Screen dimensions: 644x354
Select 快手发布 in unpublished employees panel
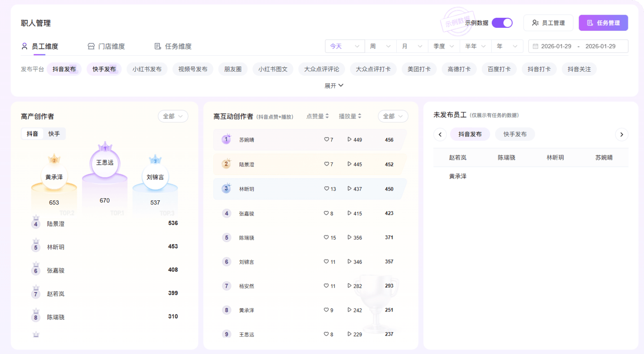coord(515,134)
